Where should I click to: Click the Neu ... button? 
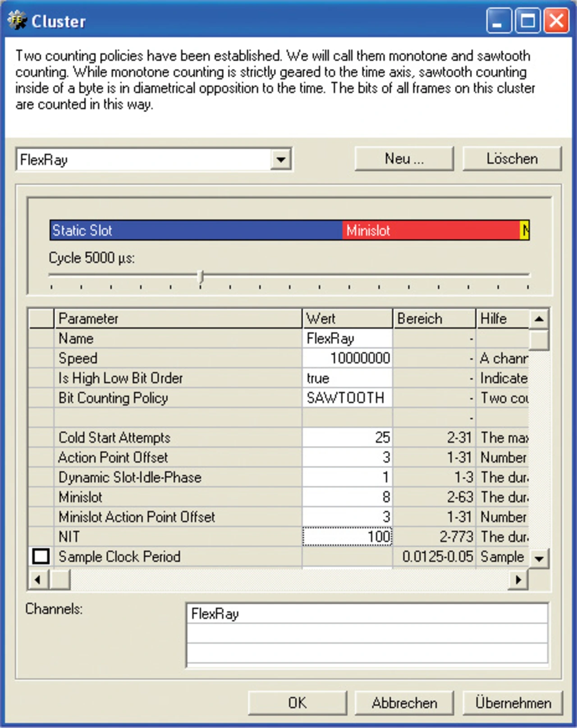404,159
